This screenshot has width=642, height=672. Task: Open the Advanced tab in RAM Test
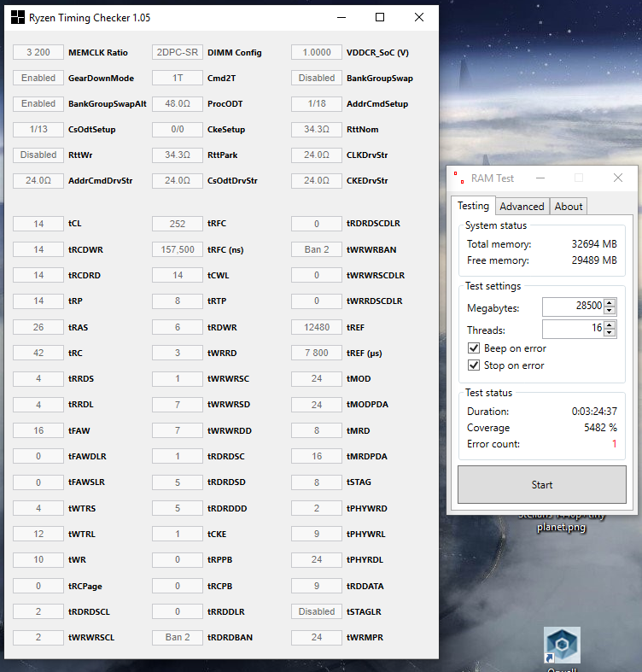(522, 207)
